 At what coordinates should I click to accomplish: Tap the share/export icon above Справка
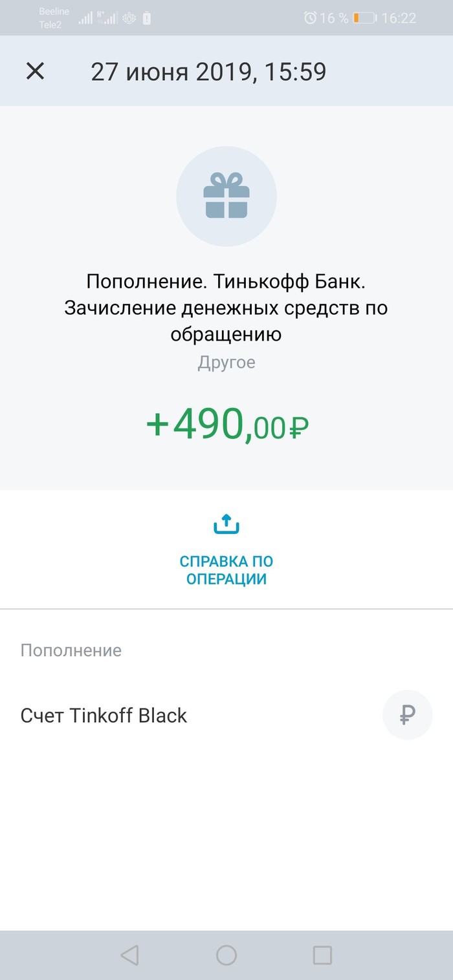(x=226, y=524)
